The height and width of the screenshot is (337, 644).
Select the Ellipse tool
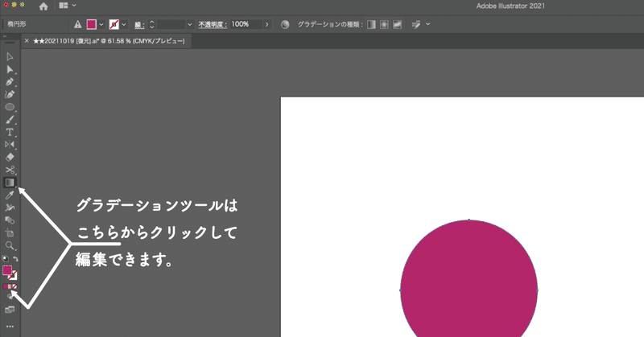click(10, 107)
